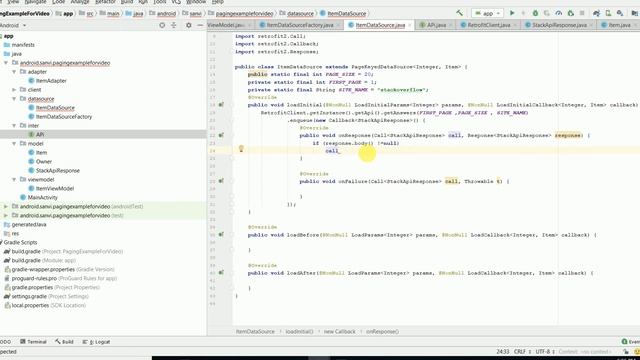This screenshot has width=640, height=360.
Task: Click onResponse() in editor breadcrumbs
Action: (x=382, y=331)
